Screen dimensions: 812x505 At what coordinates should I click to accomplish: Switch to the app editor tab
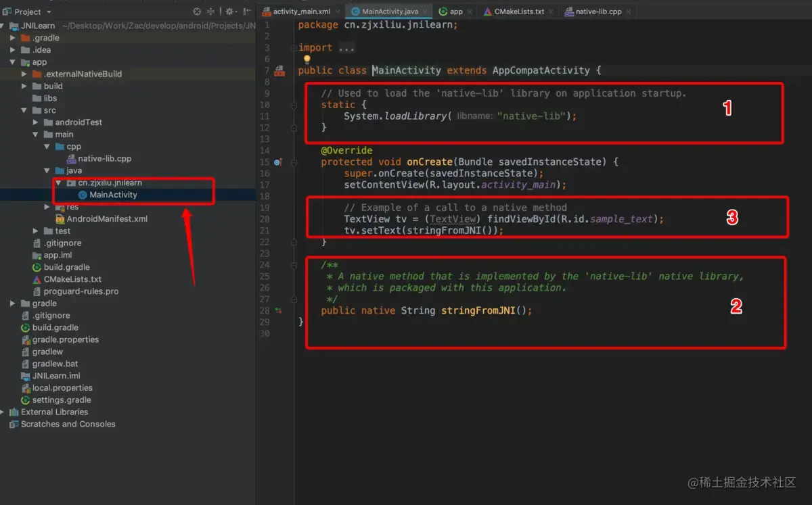pos(456,11)
